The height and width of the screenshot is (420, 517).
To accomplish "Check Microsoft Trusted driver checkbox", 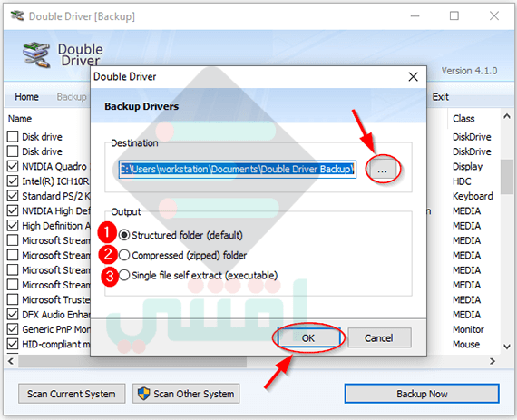I will (x=13, y=299).
